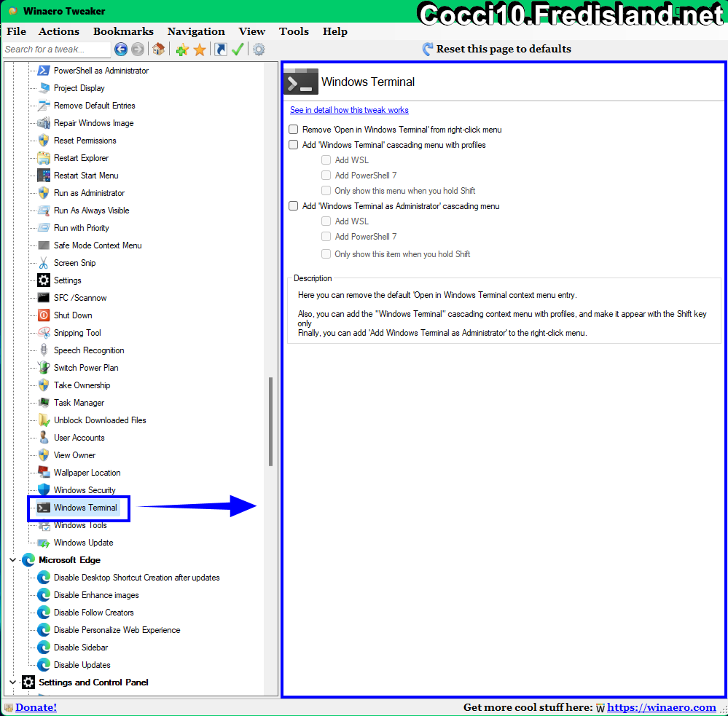Click the Switch Power Plan icon
This screenshot has width=728, height=716.
pos(44,368)
